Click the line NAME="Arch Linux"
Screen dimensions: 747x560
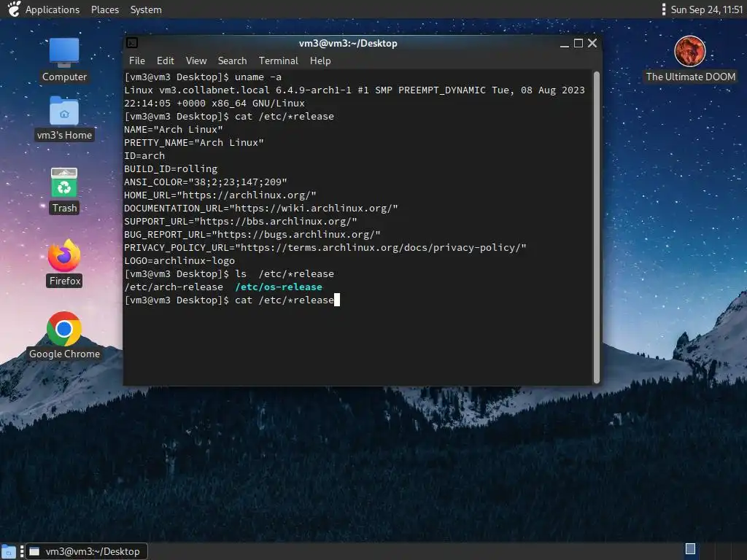[174, 130]
